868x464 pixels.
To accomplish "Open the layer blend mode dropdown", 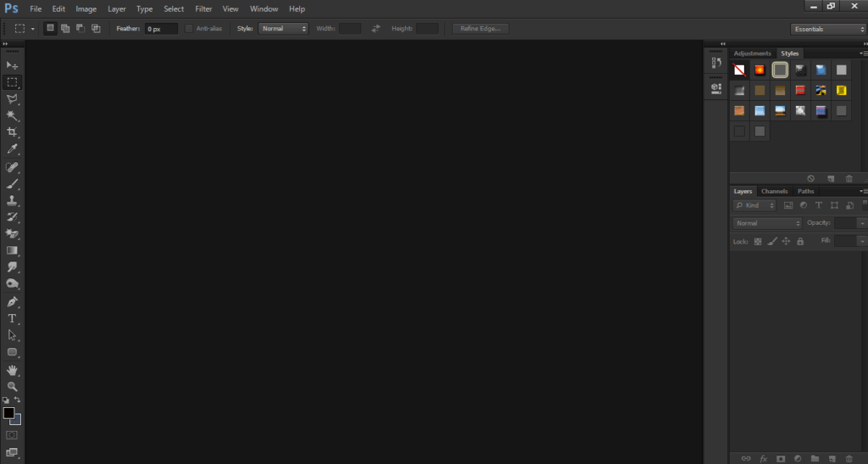I will click(x=768, y=223).
